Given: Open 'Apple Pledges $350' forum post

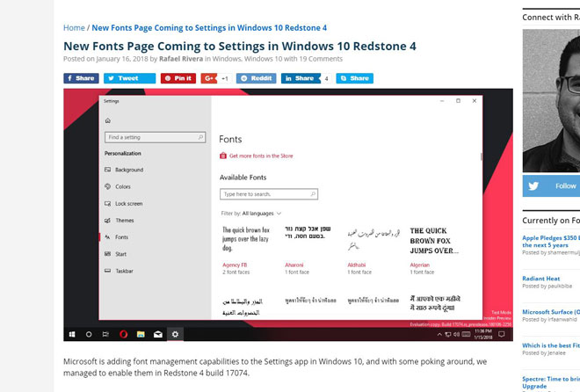Looking at the screenshot, I should 551,242.
